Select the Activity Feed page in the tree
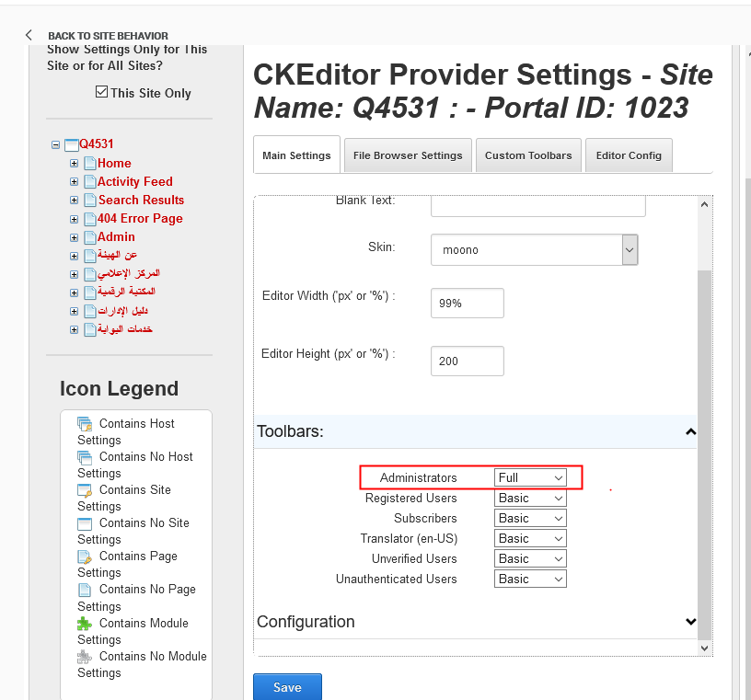 (x=135, y=182)
